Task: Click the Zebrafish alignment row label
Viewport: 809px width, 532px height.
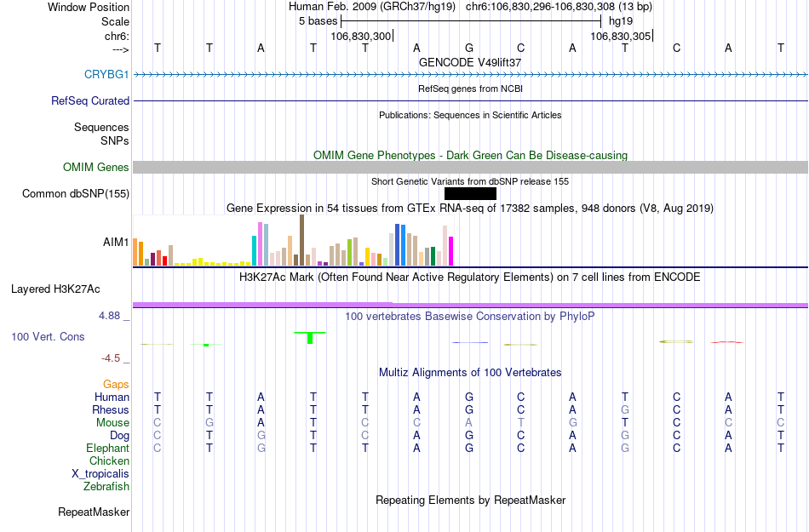Action: (x=106, y=486)
